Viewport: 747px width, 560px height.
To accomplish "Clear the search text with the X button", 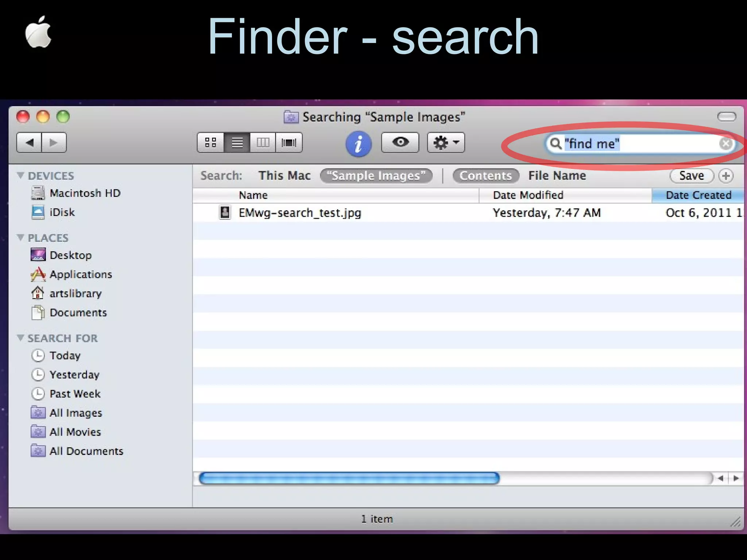I will [725, 144].
